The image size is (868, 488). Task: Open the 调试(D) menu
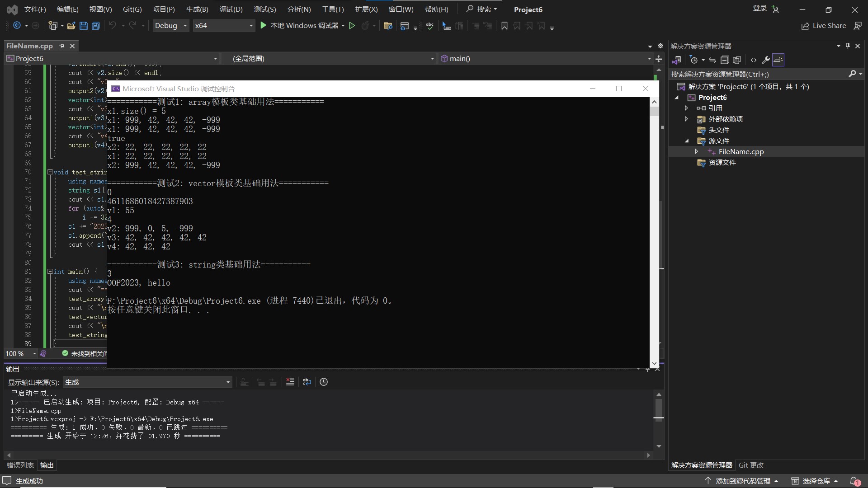click(231, 9)
